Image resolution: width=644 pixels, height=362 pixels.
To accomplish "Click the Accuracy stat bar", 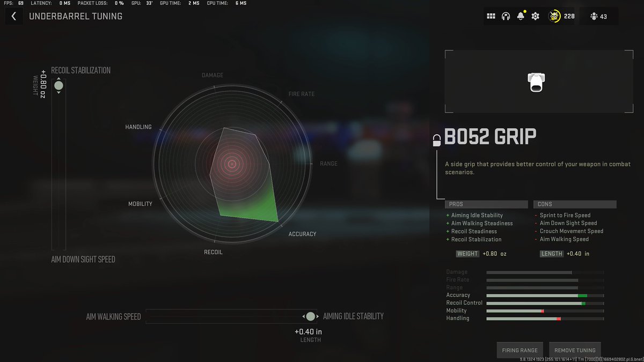I will click(x=545, y=295).
